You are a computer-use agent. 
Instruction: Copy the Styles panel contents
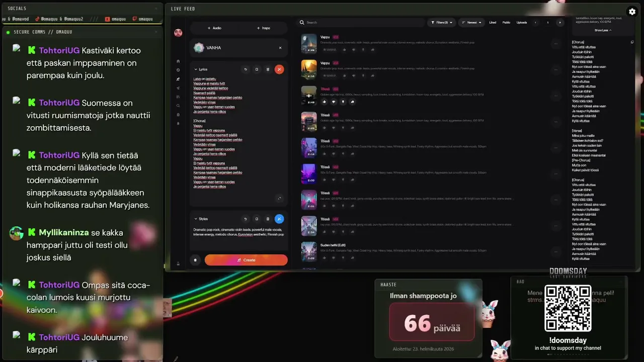click(257, 219)
